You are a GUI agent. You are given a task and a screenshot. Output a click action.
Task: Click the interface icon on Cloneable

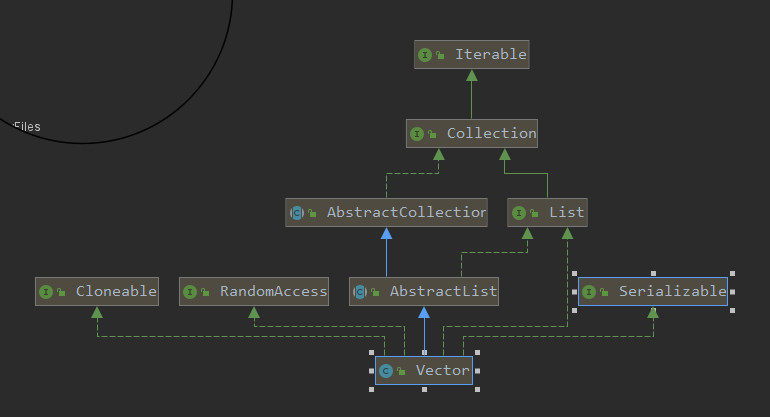(46, 292)
